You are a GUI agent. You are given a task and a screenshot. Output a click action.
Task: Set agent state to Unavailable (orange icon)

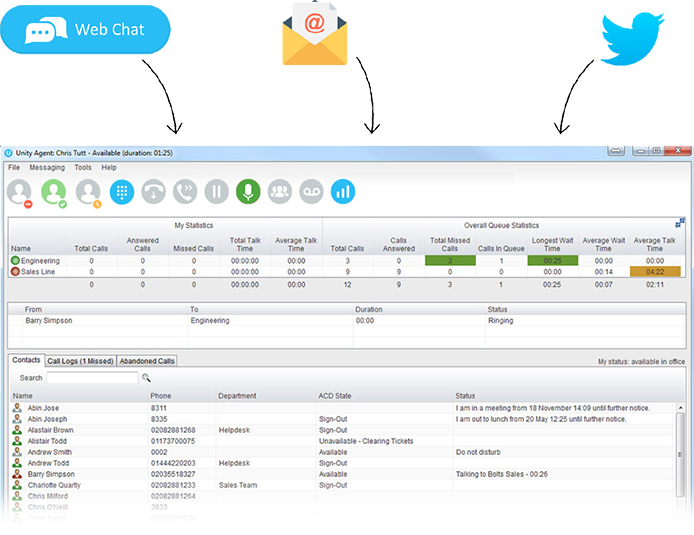pyautogui.click(x=88, y=190)
